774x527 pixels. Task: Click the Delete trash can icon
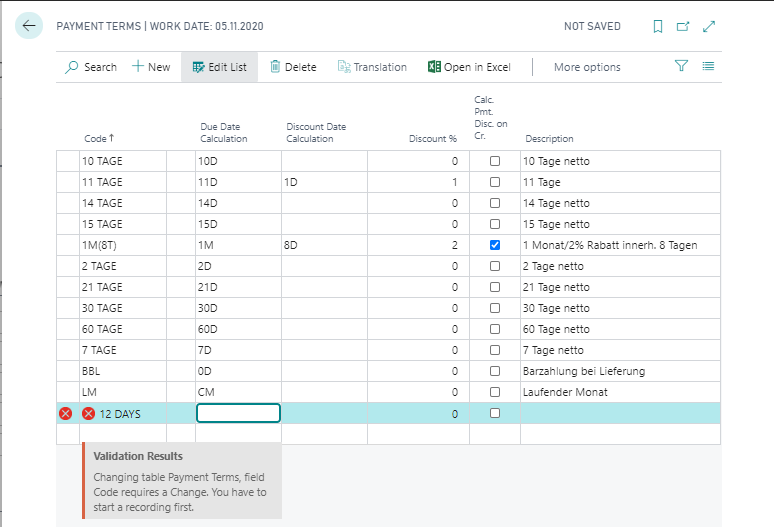(x=275, y=67)
